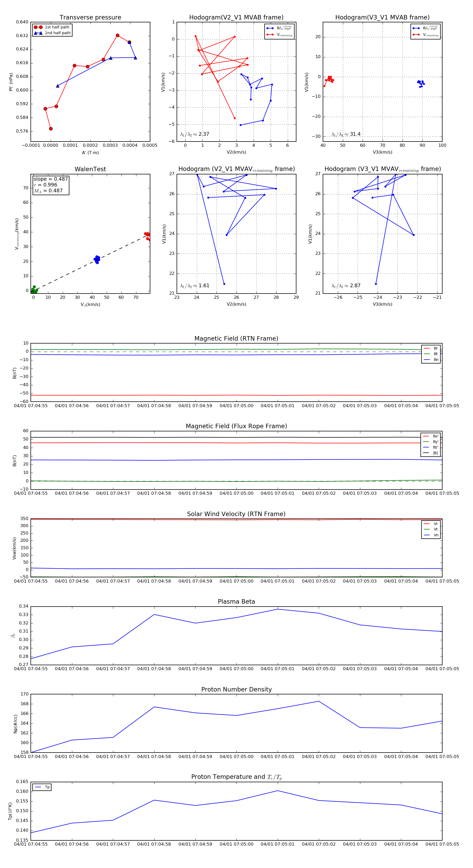This screenshot has width=473, height=868.
Task: Click the λ1/λ3 ≈ 31.4 annotation
Action: coord(346,134)
